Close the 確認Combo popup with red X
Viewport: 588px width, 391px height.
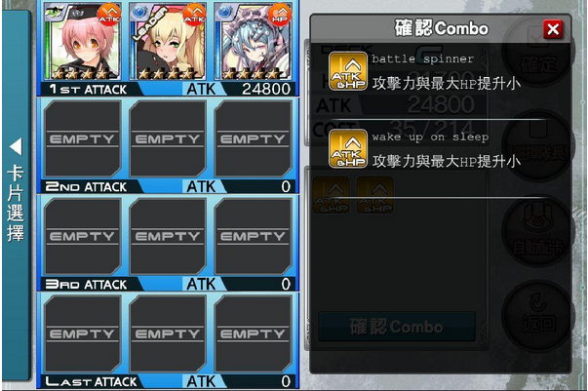[x=553, y=28]
